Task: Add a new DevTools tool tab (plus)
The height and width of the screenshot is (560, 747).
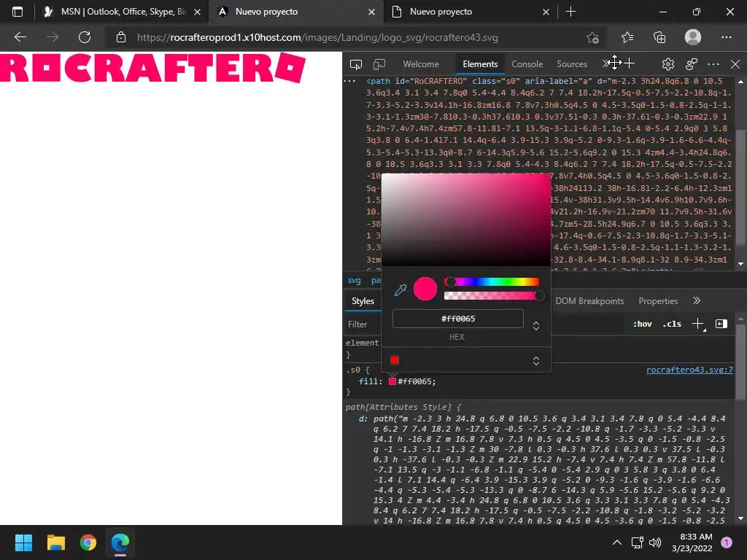Action: [630, 63]
